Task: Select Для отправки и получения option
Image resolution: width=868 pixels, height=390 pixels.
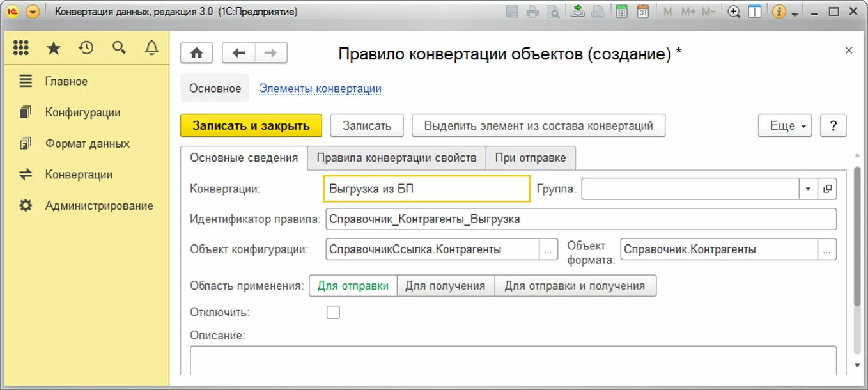Action: 575,286
